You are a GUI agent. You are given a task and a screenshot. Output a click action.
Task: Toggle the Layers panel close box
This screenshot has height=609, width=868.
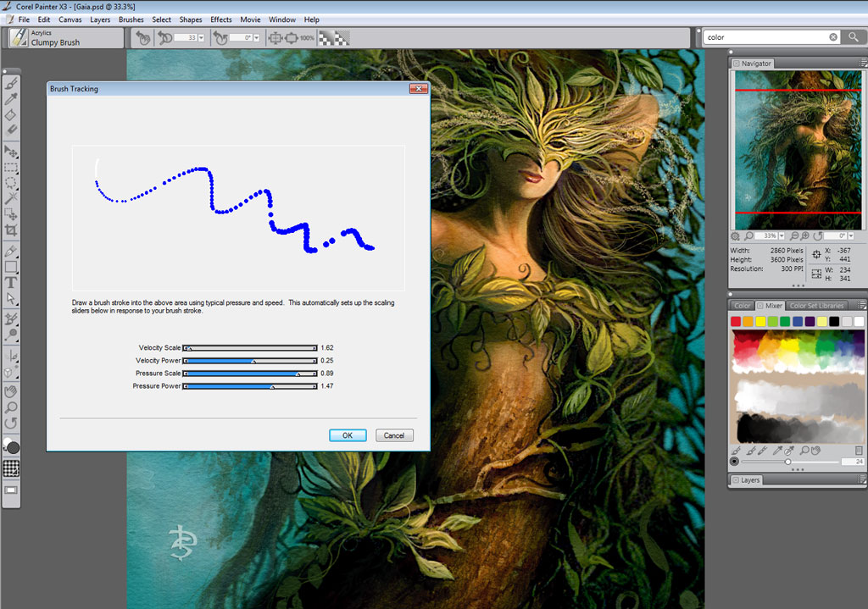[735, 480]
